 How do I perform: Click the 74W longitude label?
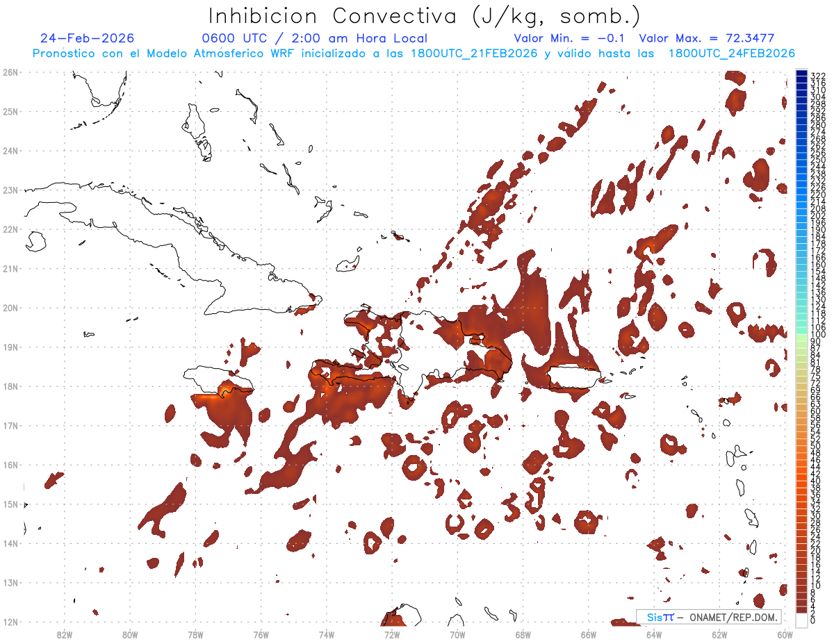pyautogui.click(x=326, y=634)
